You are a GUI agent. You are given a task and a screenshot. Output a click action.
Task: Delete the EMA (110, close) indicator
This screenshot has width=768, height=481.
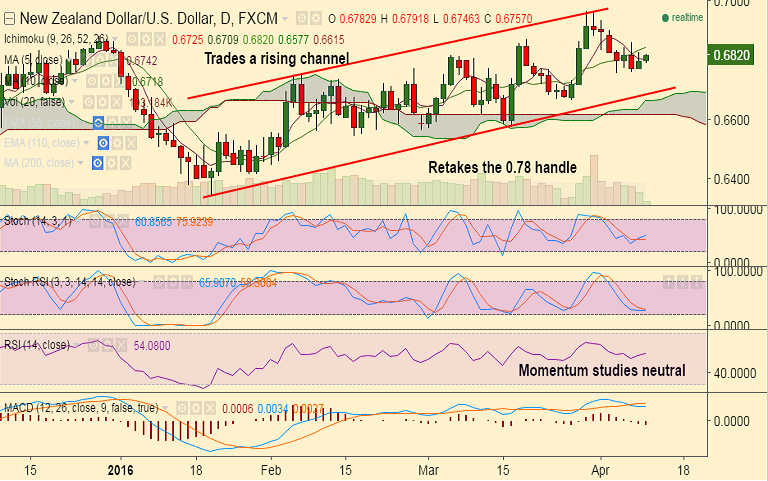point(131,143)
